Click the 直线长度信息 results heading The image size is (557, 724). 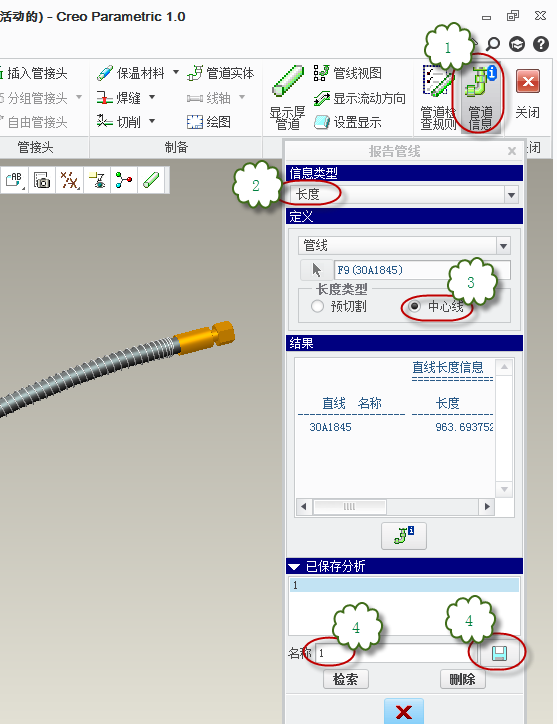click(448, 368)
